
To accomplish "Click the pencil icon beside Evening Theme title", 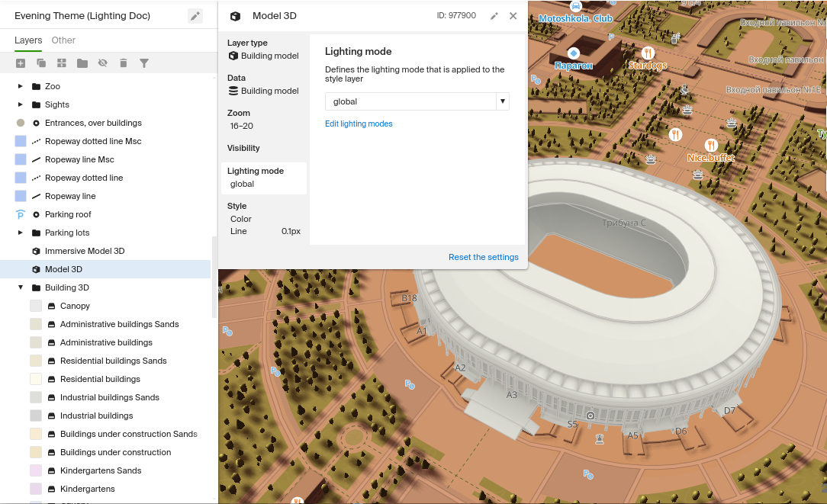I will pyautogui.click(x=195, y=16).
